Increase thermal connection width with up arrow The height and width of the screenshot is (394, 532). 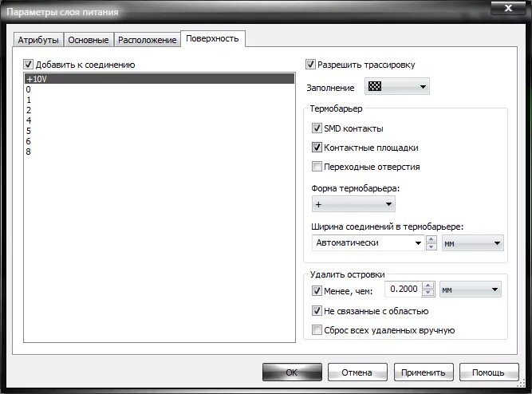431,239
